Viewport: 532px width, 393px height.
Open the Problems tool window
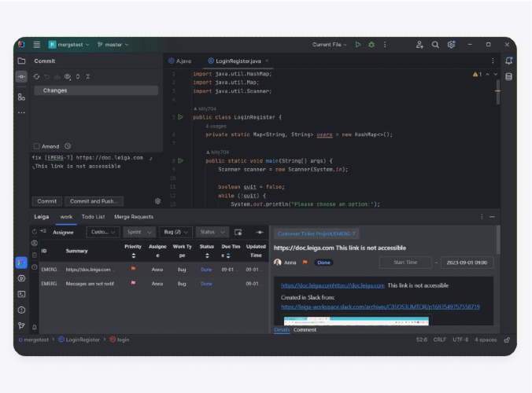pos(21,310)
